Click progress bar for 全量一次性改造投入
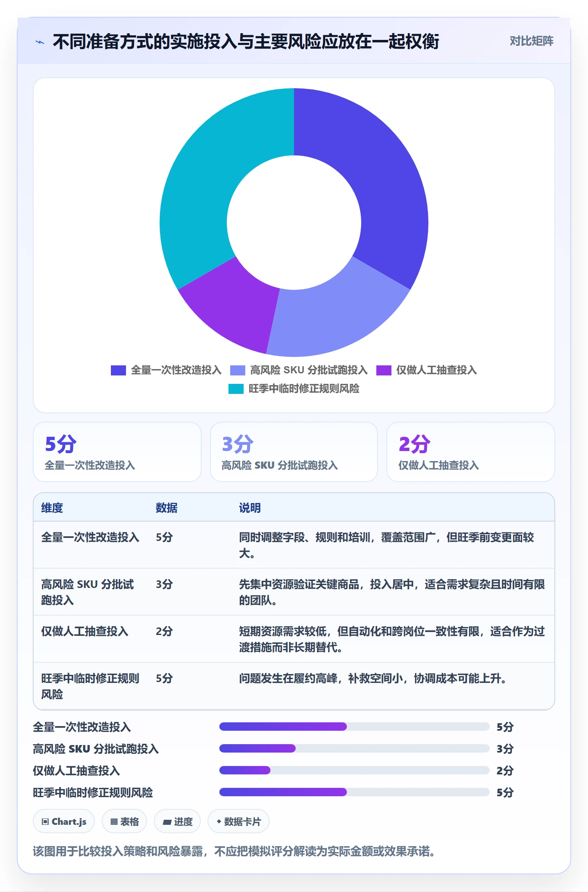 [x=354, y=727]
